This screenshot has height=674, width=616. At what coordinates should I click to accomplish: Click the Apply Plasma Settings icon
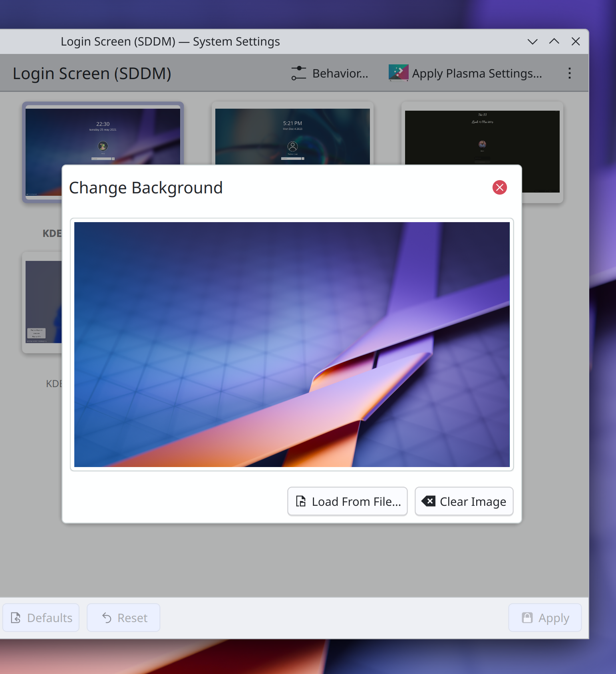pos(398,73)
